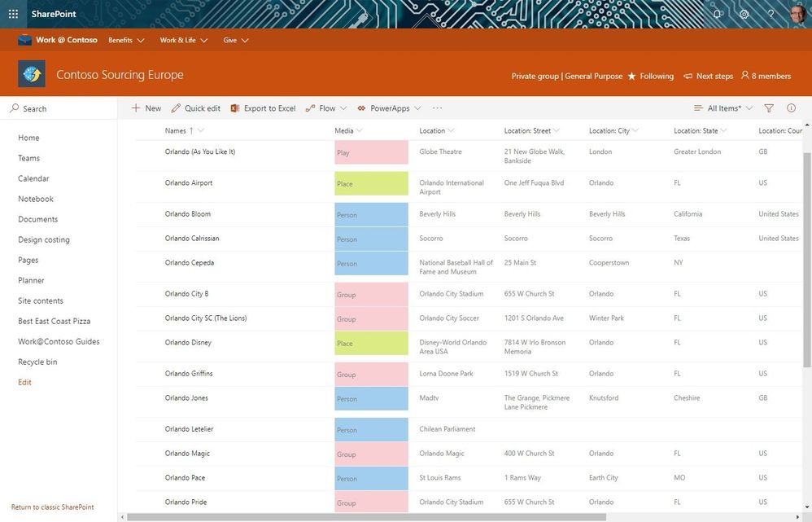This screenshot has height=522, width=812.
Task: Click the Quick edit pencil icon
Action: click(x=176, y=107)
